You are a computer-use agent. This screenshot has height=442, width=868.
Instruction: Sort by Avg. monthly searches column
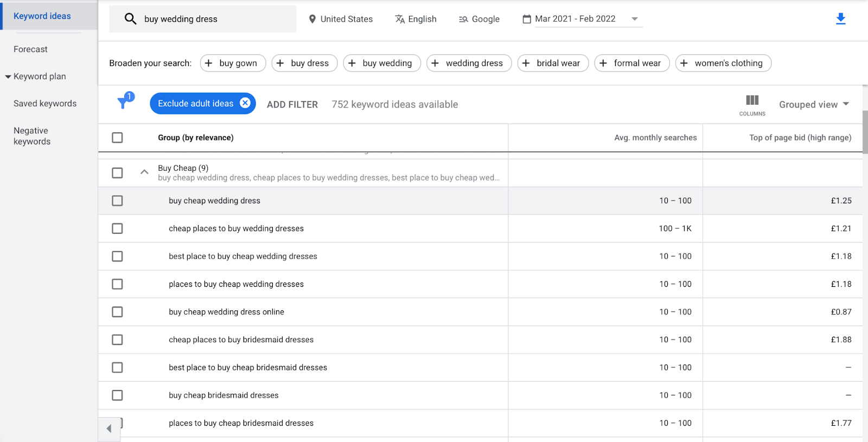coord(655,138)
